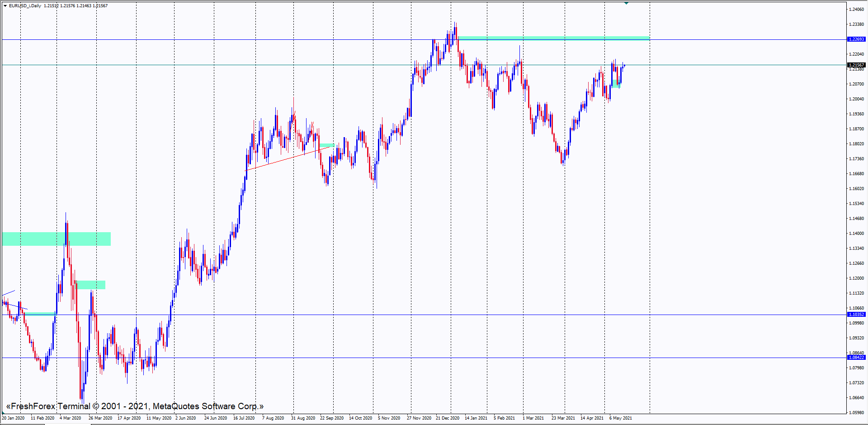Click the 1.24060 price scale label
The height and width of the screenshot is (425, 868).
click(856, 10)
